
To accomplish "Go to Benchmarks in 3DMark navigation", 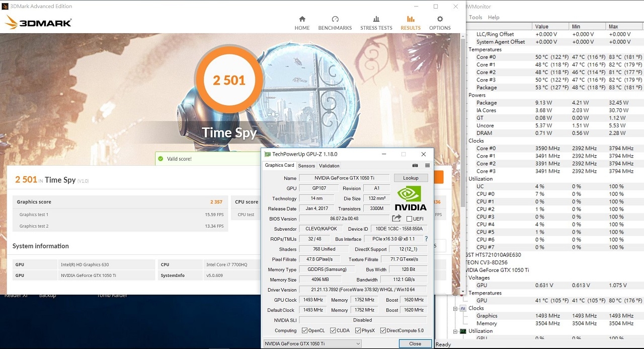I will pyautogui.click(x=335, y=23).
